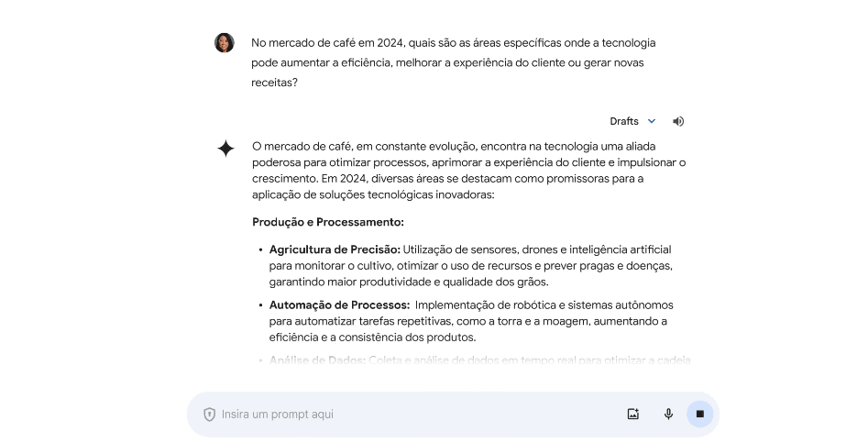Select the 'Produção e Processamento:' heading
Screen dimensions: 868x443
(328, 222)
